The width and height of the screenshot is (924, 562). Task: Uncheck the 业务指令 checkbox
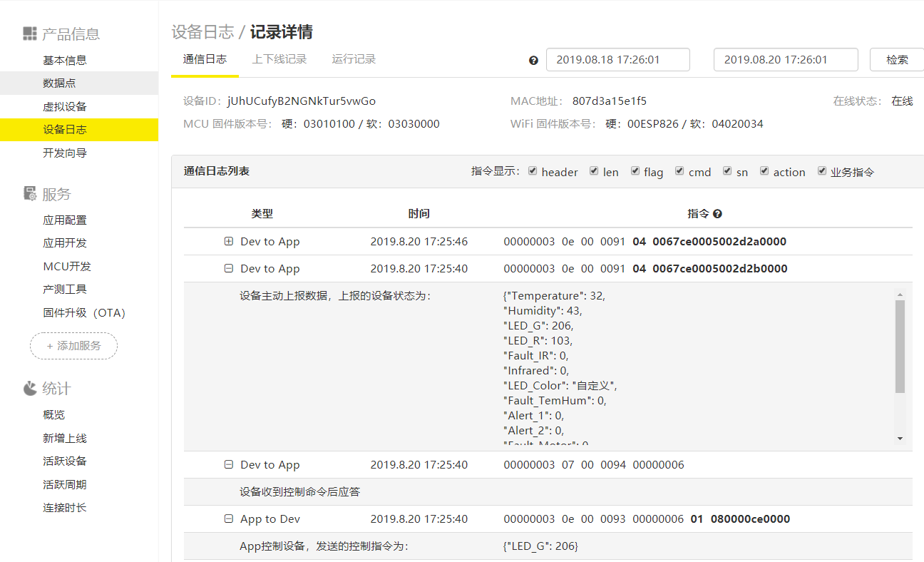[821, 170]
